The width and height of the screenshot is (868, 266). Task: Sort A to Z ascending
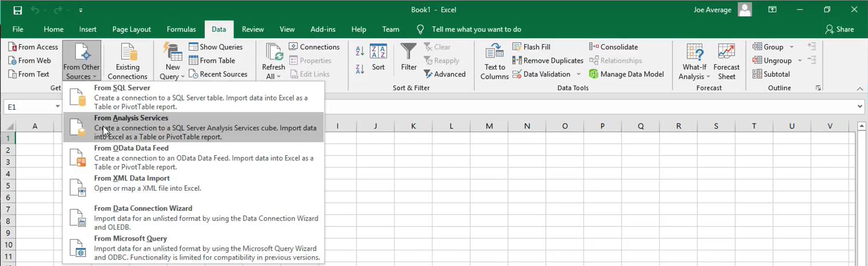pos(360,51)
